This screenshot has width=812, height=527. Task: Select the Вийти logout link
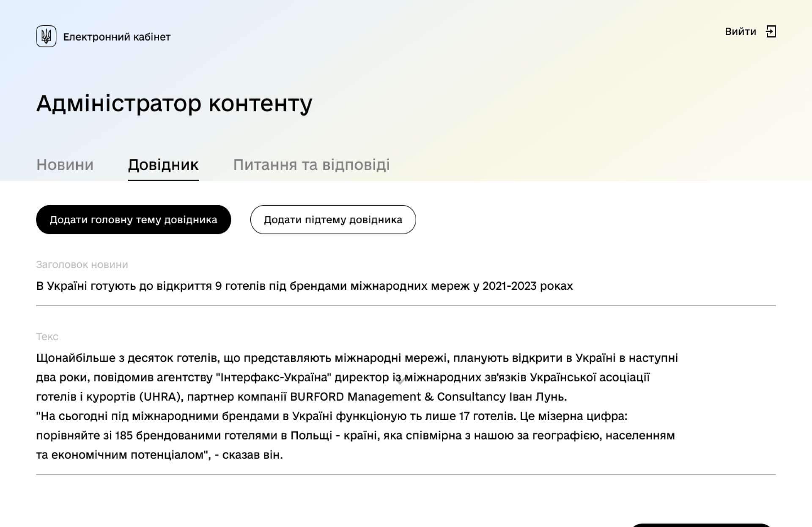coord(740,32)
